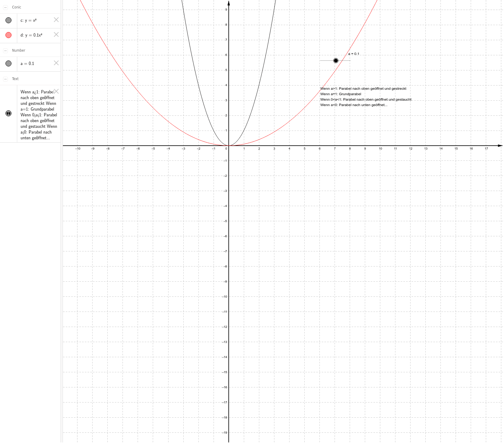Click 'Wenn 0<a<1' text line in graph

point(366,99)
